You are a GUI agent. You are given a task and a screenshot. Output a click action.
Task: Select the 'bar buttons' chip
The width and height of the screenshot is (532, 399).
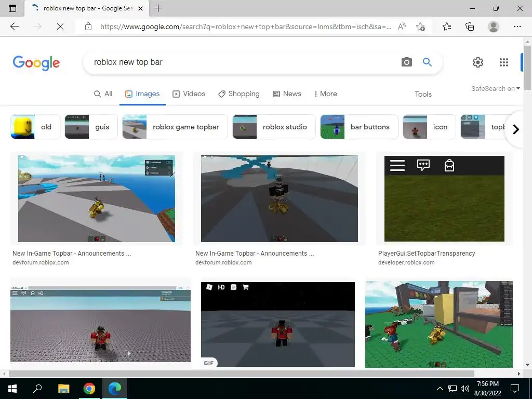pos(359,127)
